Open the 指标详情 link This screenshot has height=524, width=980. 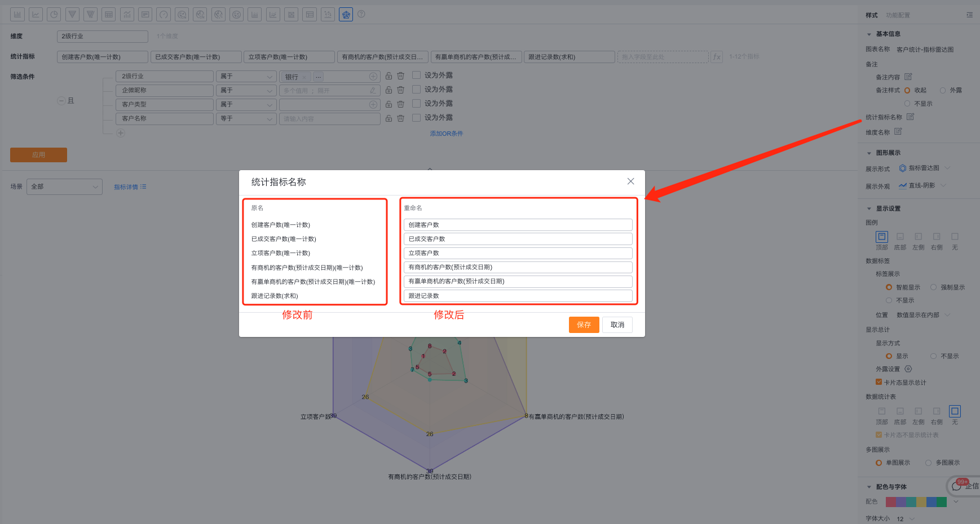point(130,187)
